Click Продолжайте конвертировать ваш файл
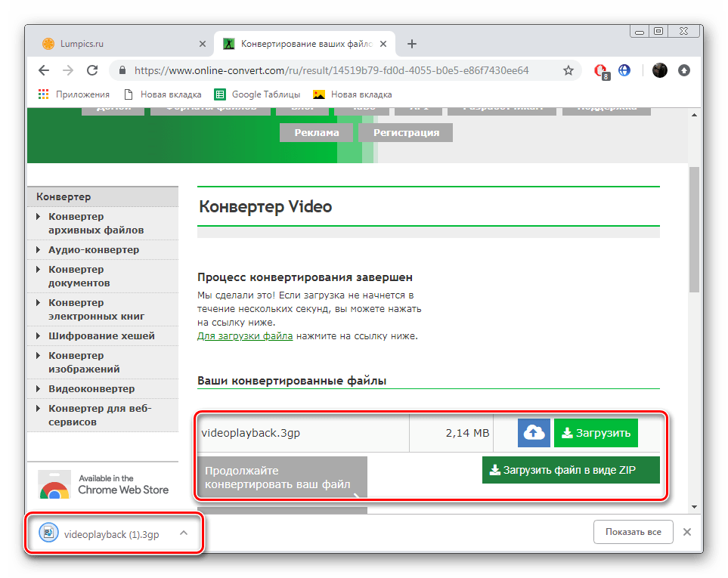Viewport: 728px width, 578px height. tap(282, 477)
